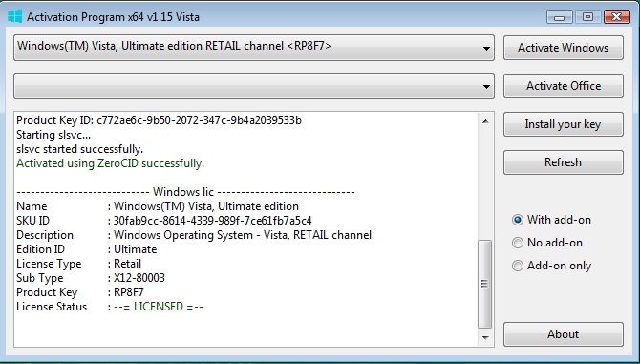Image resolution: width=640 pixels, height=364 pixels.
Task: Click the log scrollbar thumb
Action: click(x=485, y=284)
